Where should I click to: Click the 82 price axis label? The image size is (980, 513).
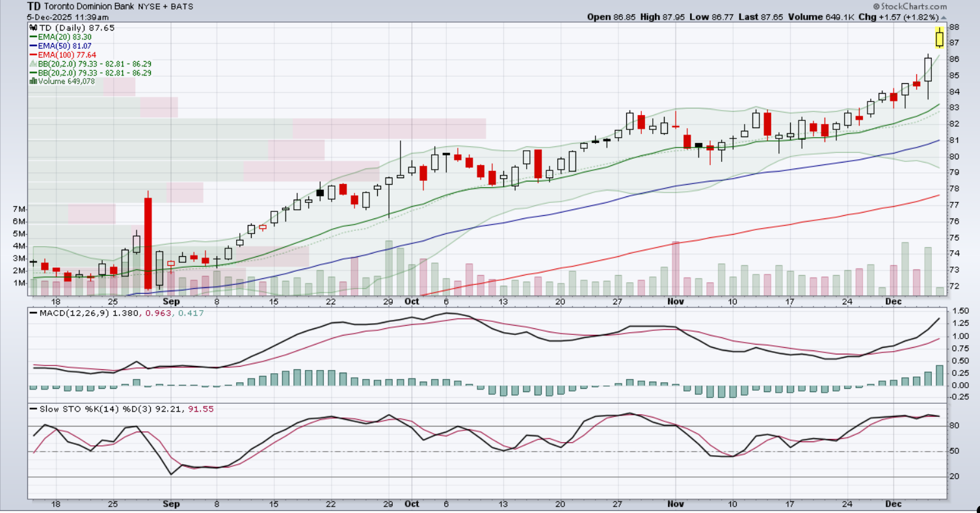point(955,124)
